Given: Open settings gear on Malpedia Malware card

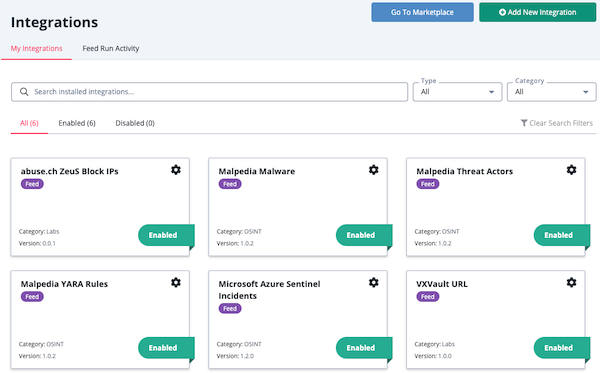Looking at the screenshot, I should pyautogui.click(x=373, y=170).
